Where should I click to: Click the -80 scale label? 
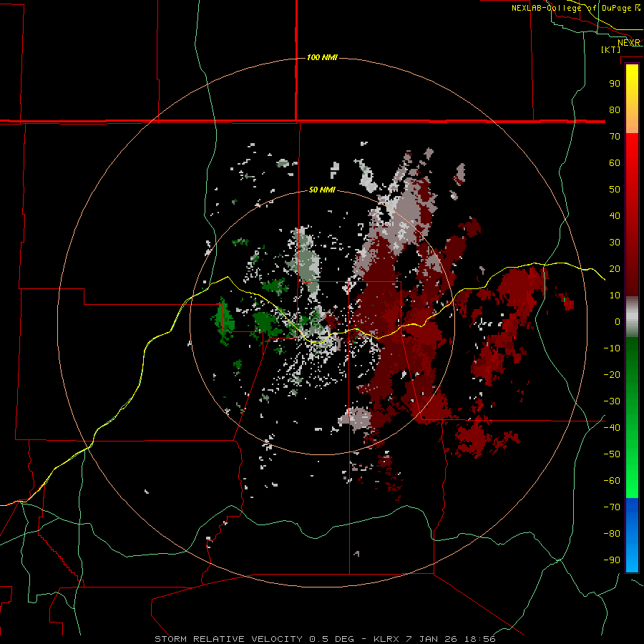[x=612, y=534]
